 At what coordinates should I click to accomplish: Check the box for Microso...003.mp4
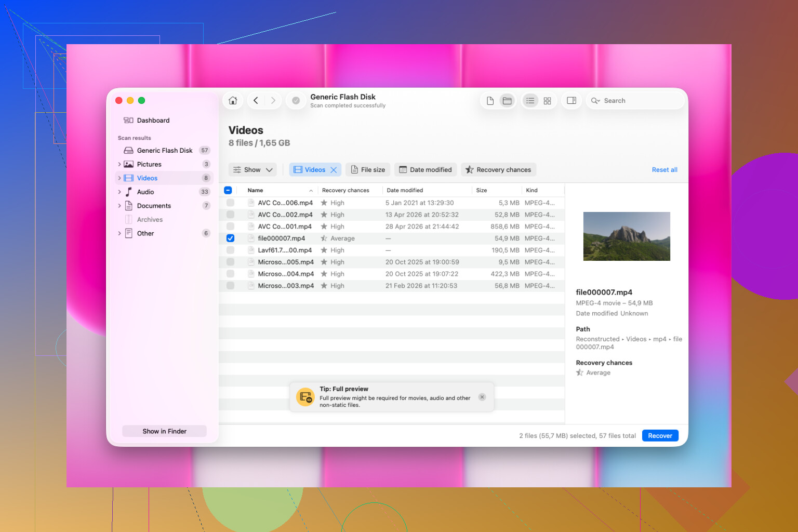tap(230, 286)
